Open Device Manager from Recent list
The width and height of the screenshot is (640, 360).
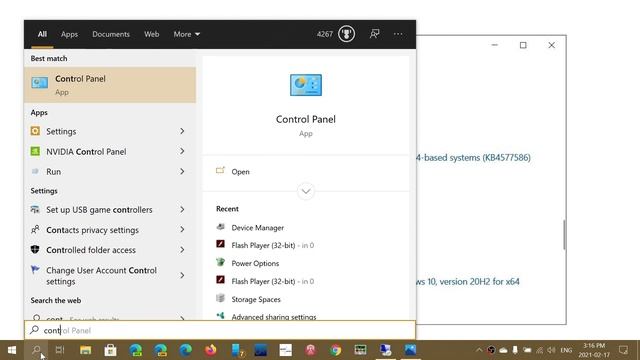coord(257,227)
